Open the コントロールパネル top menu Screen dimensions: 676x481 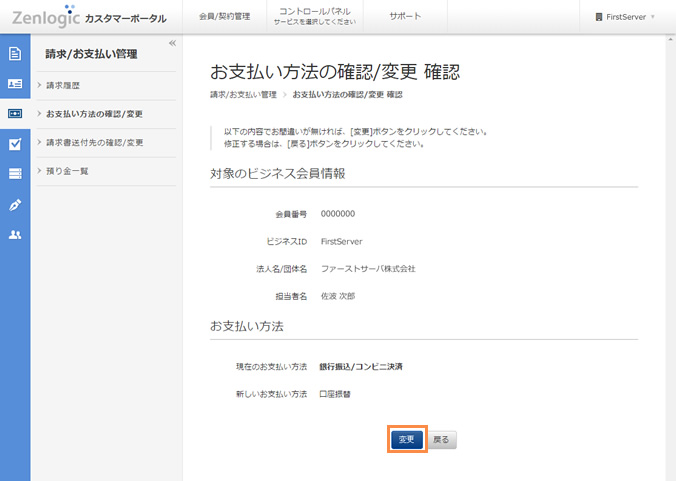[x=313, y=16]
